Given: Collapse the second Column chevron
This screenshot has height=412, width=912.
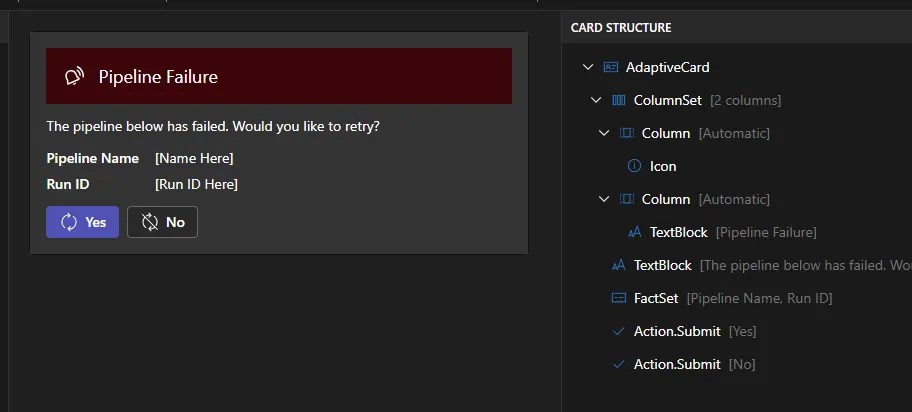Looking at the screenshot, I should (603, 200).
